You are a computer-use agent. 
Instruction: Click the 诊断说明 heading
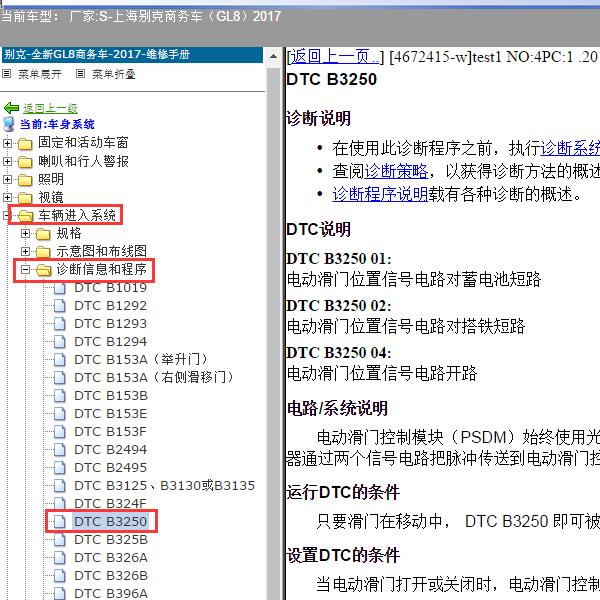click(x=318, y=118)
